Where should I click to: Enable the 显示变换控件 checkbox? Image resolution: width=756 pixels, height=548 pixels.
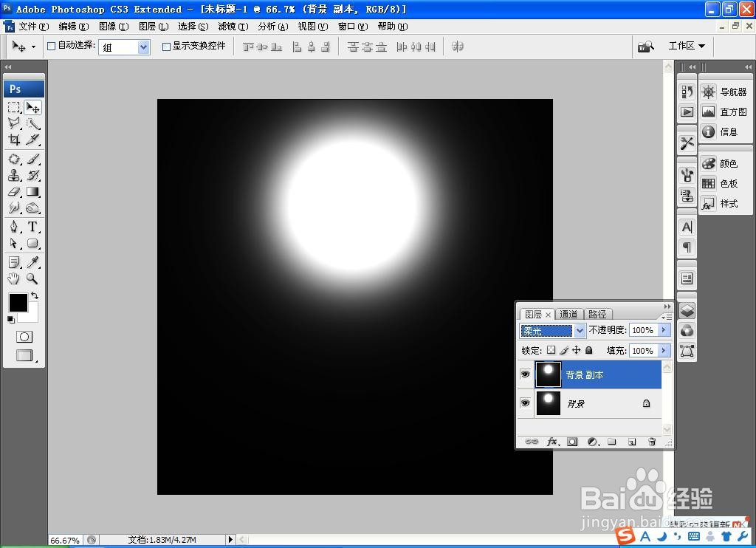166,47
